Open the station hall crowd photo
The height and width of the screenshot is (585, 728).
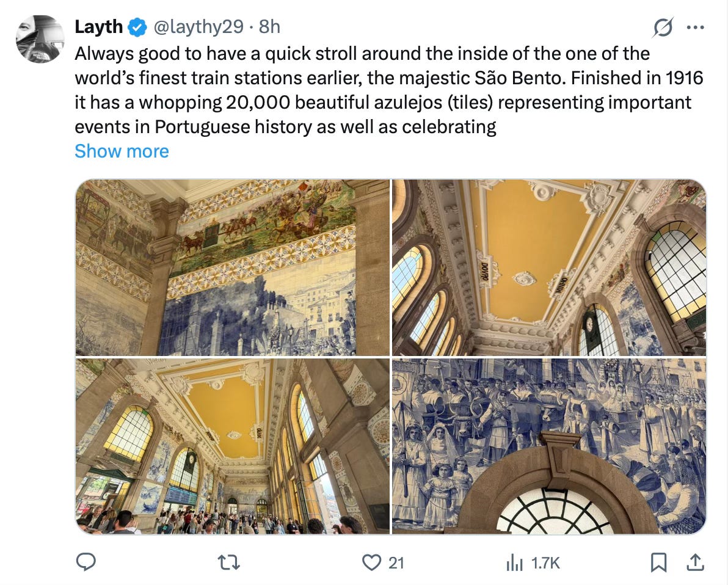tap(233, 446)
